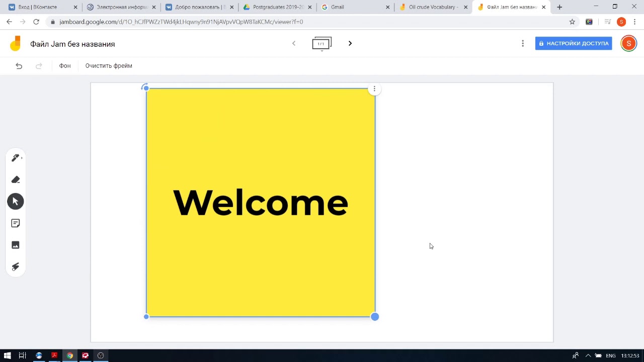Image resolution: width=644 pixels, height=362 pixels.
Task: Select the Eraser tool
Action: (x=16, y=179)
